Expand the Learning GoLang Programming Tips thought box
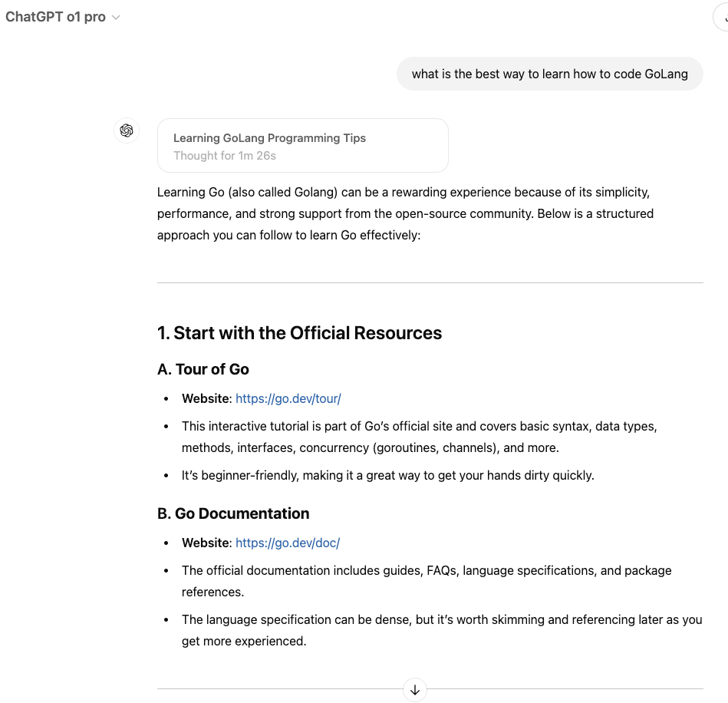The height and width of the screenshot is (703, 728). [303, 145]
